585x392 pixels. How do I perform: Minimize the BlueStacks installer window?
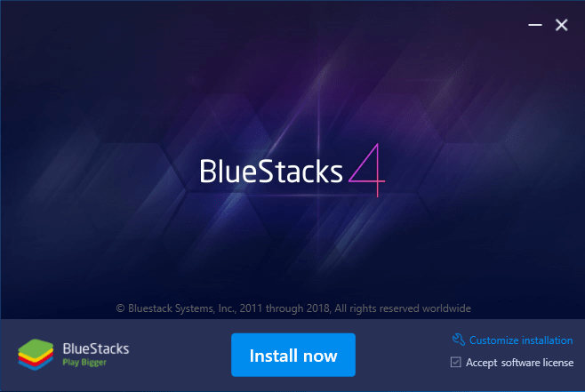click(x=535, y=25)
